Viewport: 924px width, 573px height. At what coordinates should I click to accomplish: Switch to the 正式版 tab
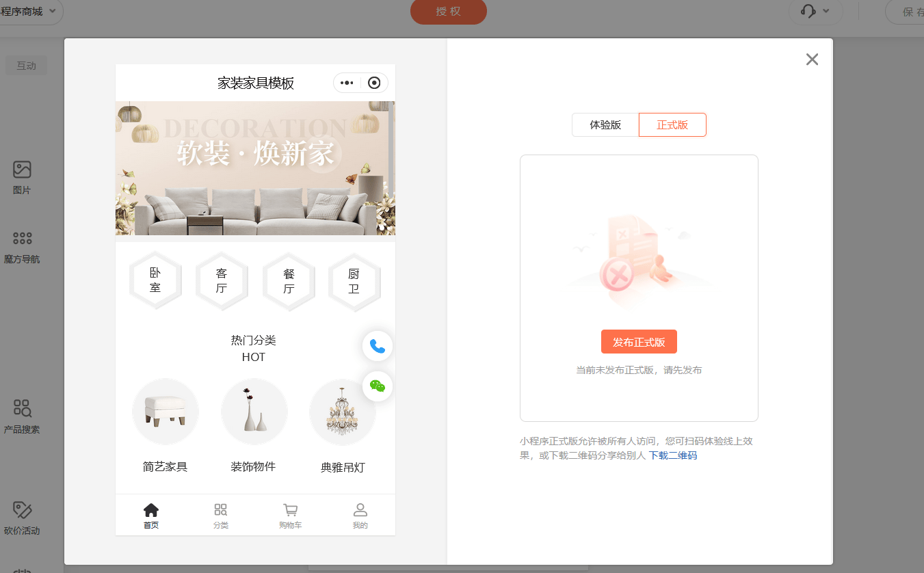(x=672, y=125)
